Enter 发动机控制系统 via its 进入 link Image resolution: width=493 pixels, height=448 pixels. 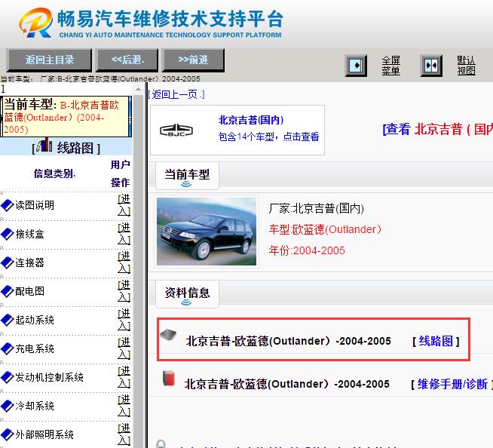(124, 377)
